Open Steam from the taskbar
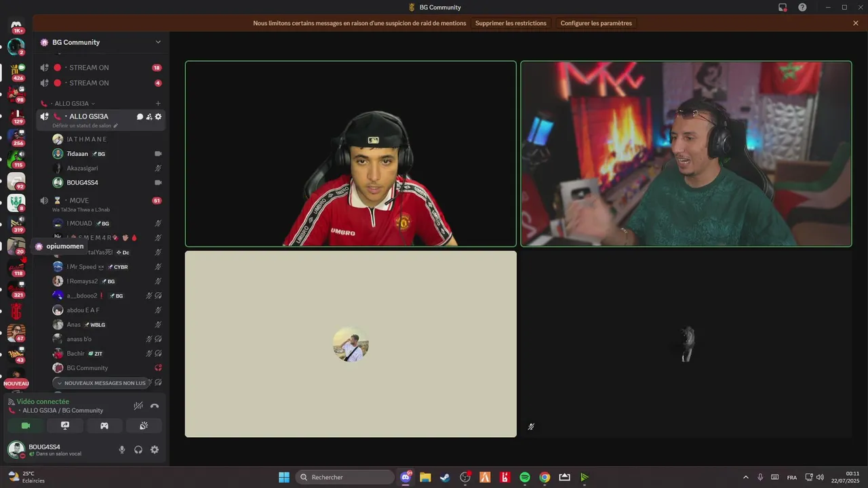Screen dimensions: 868x488 point(445,477)
